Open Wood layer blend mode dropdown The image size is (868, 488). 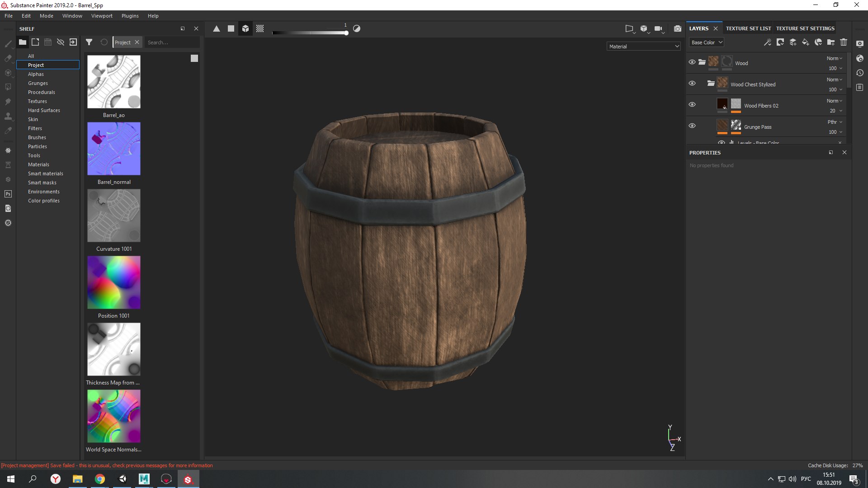pos(835,58)
